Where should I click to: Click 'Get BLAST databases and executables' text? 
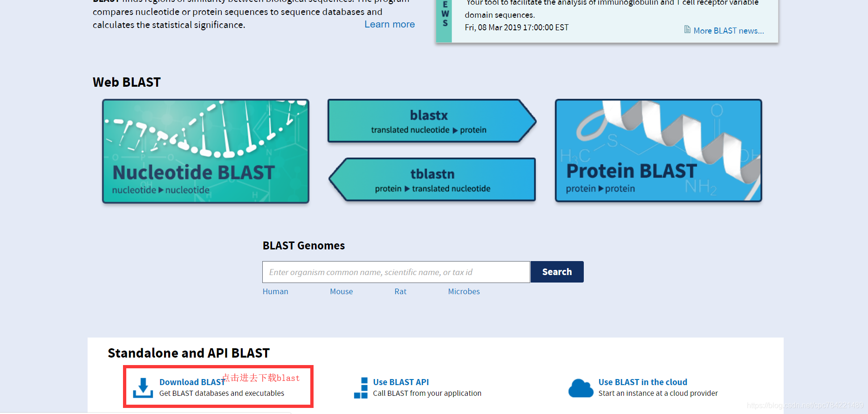(222, 393)
